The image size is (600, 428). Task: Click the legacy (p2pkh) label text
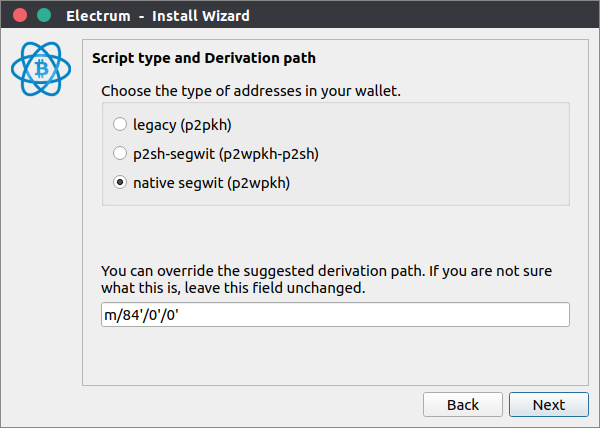click(182, 125)
